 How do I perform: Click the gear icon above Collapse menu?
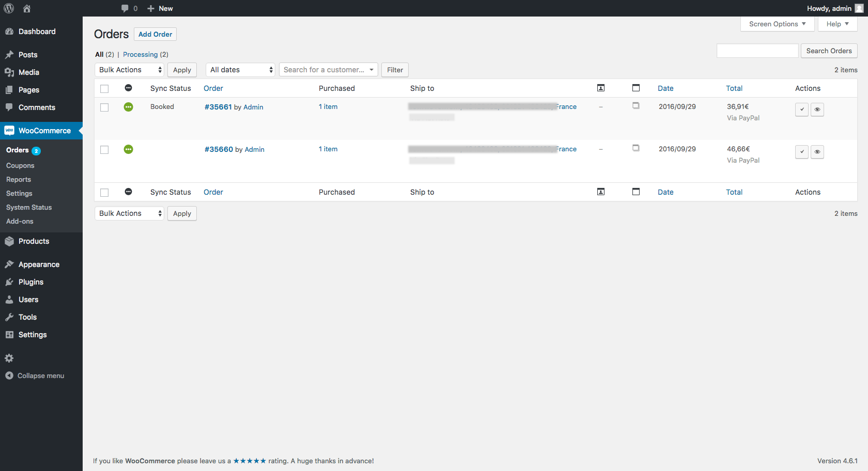coord(9,358)
